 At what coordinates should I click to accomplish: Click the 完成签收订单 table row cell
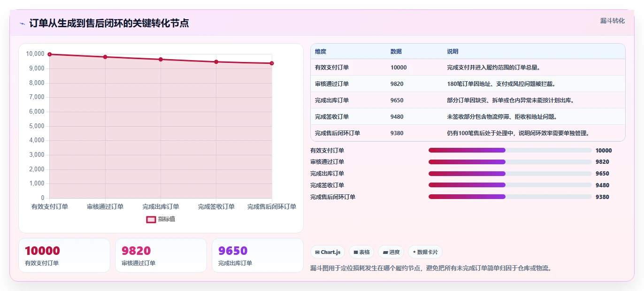pos(348,117)
